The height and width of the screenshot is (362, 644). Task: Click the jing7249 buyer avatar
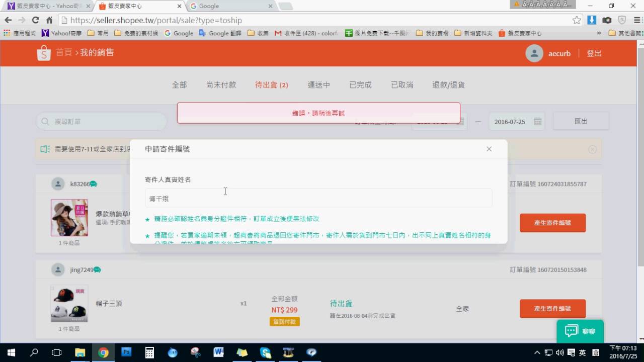pyautogui.click(x=58, y=270)
